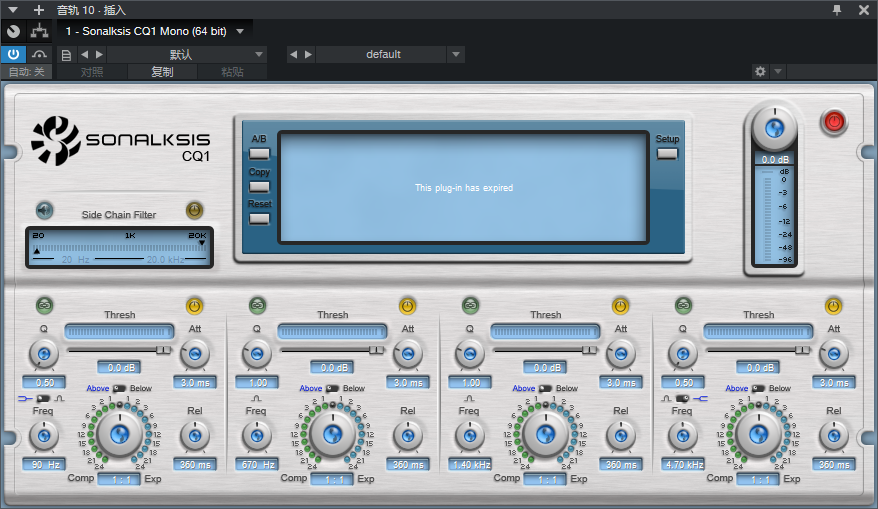
Task: Open the Setup button
Action: point(667,153)
